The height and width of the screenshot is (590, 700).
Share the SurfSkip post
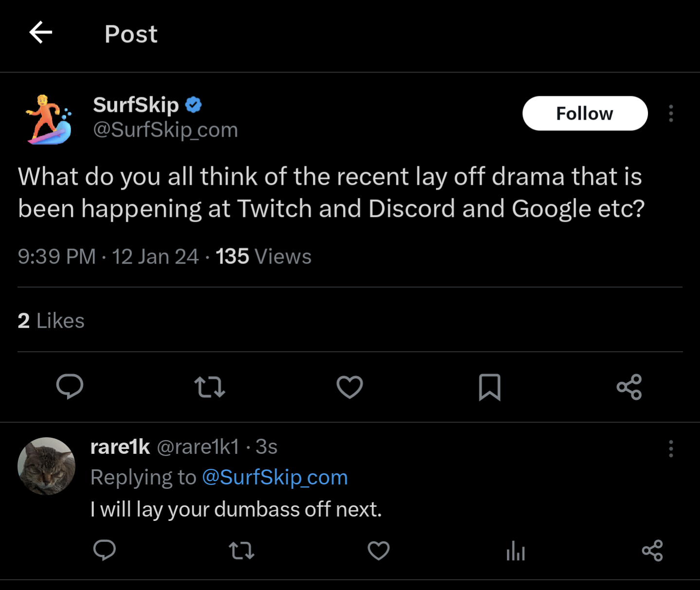click(629, 387)
